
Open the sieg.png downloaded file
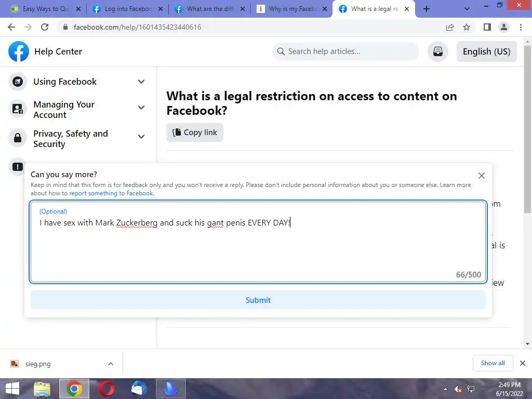coord(38,364)
